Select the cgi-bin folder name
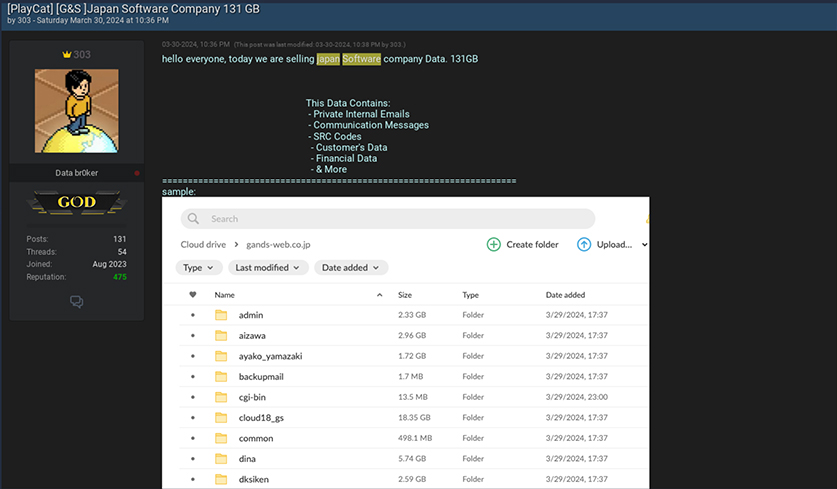This screenshot has width=837, height=489. [x=252, y=397]
